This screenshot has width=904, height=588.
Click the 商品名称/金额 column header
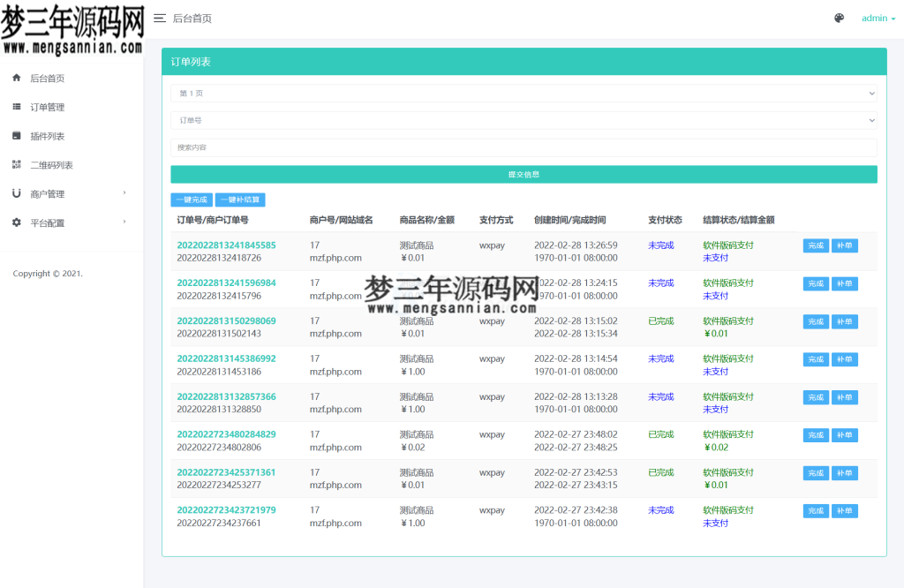[x=426, y=220]
